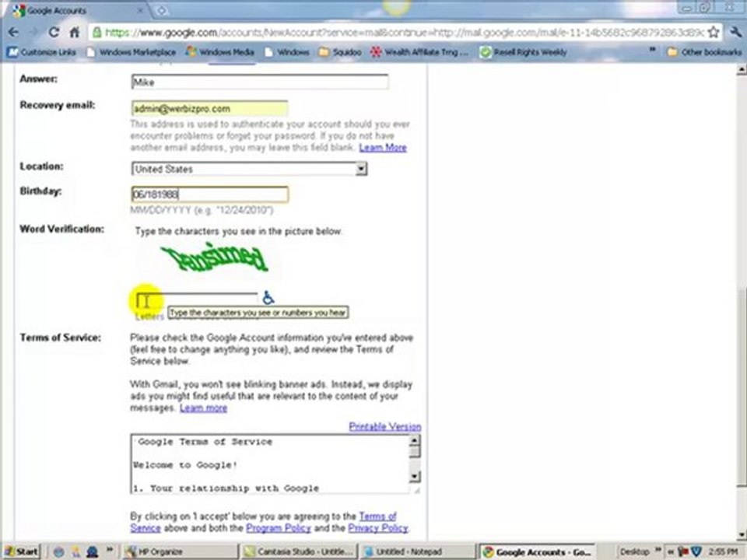Click the Birthday input field

coord(209,194)
